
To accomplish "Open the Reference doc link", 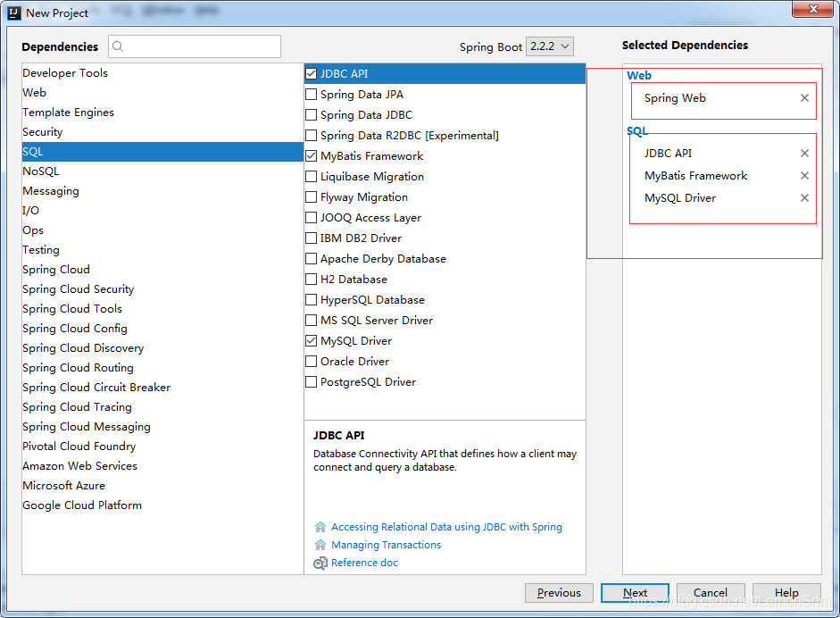I will [364, 563].
